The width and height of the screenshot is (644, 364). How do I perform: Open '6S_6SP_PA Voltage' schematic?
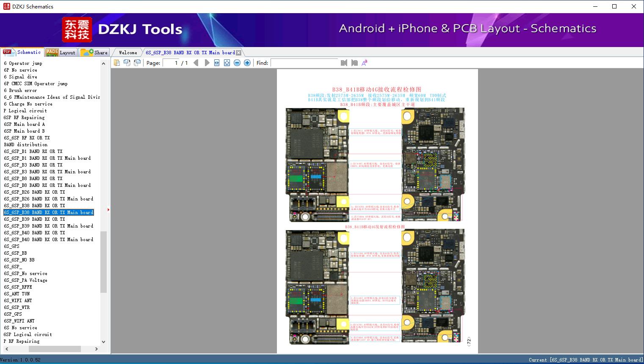point(26,280)
